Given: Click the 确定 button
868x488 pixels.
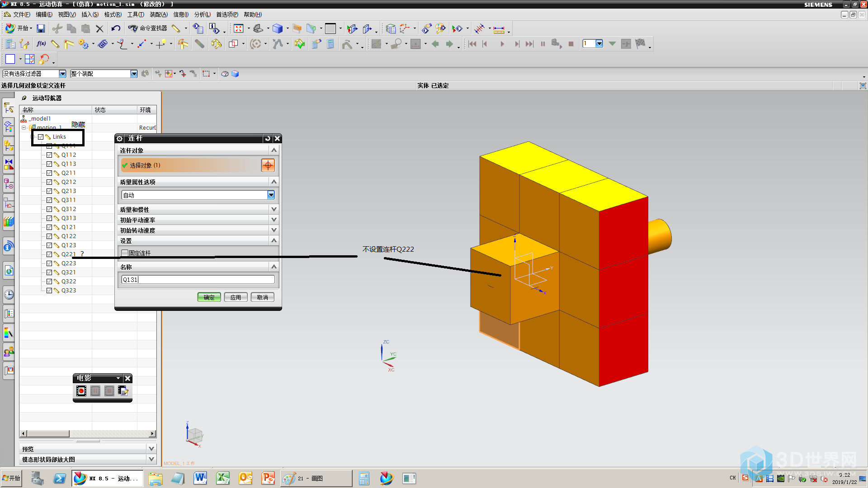Looking at the screenshot, I should 209,297.
